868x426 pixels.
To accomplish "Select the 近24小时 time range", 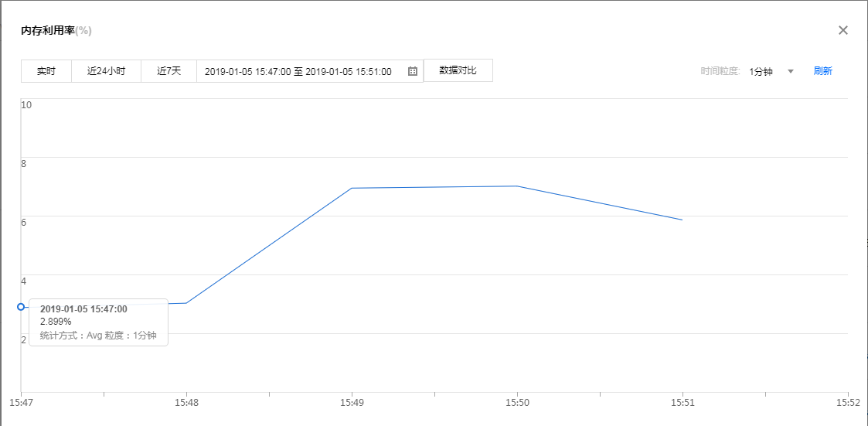I will 106,71.
